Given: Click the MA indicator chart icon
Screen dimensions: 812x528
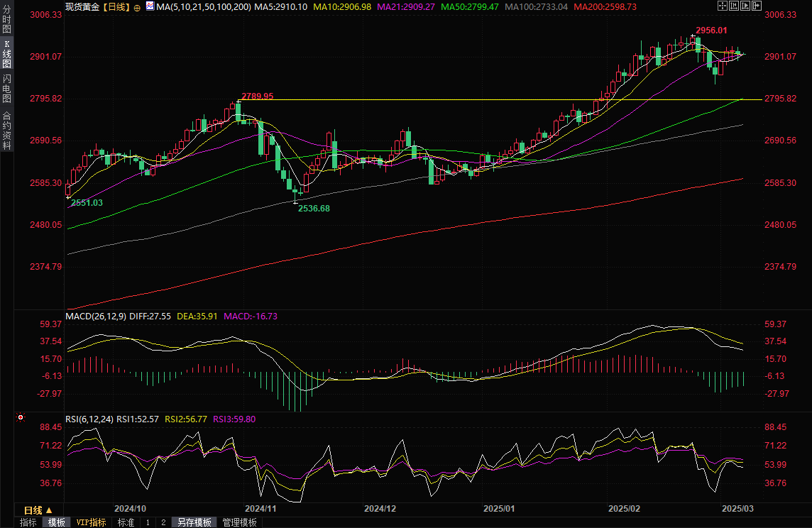Looking at the screenshot, I should tap(150, 6).
